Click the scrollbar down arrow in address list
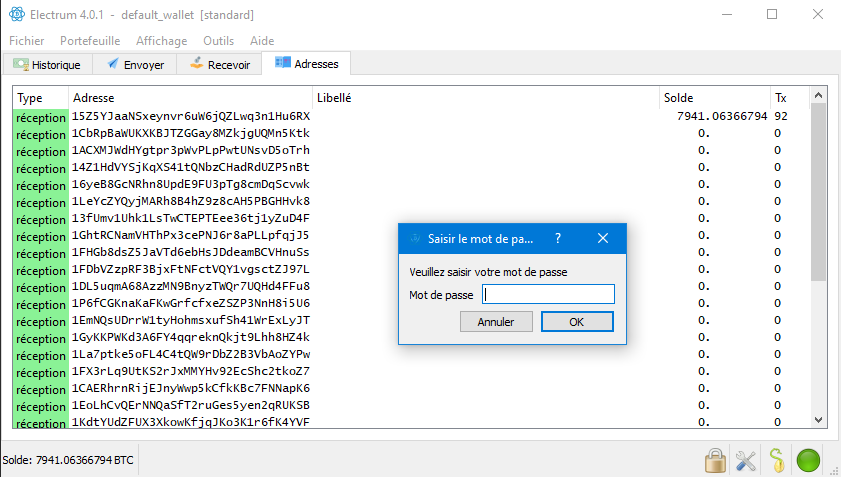 click(x=818, y=420)
